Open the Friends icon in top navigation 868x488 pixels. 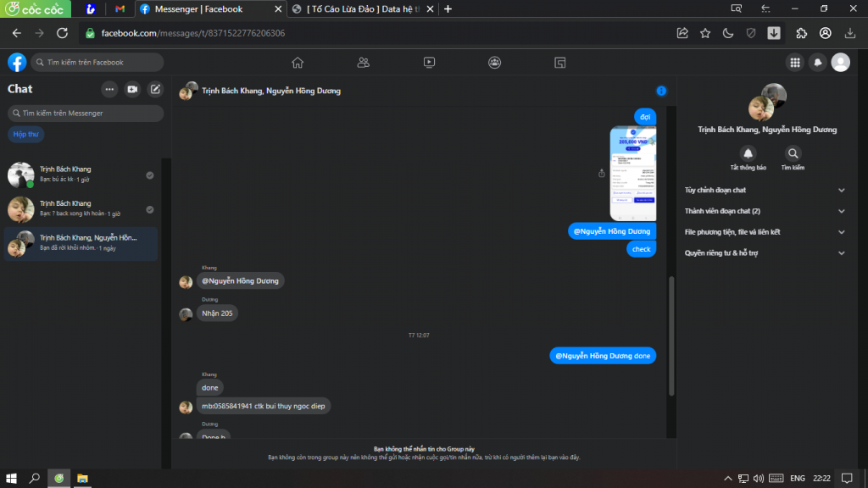364,62
